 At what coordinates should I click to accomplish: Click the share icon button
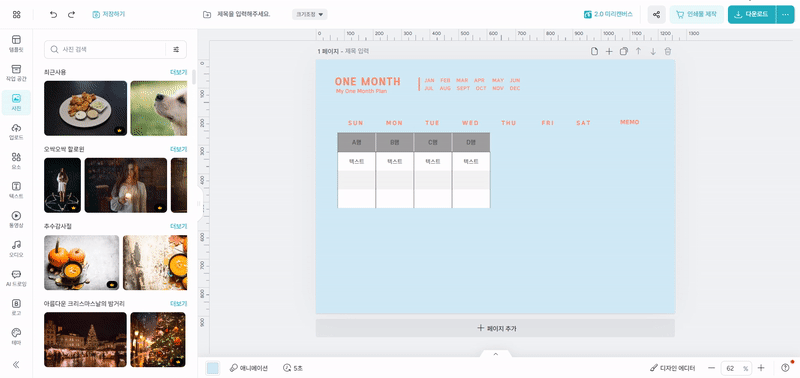click(657, 14)
